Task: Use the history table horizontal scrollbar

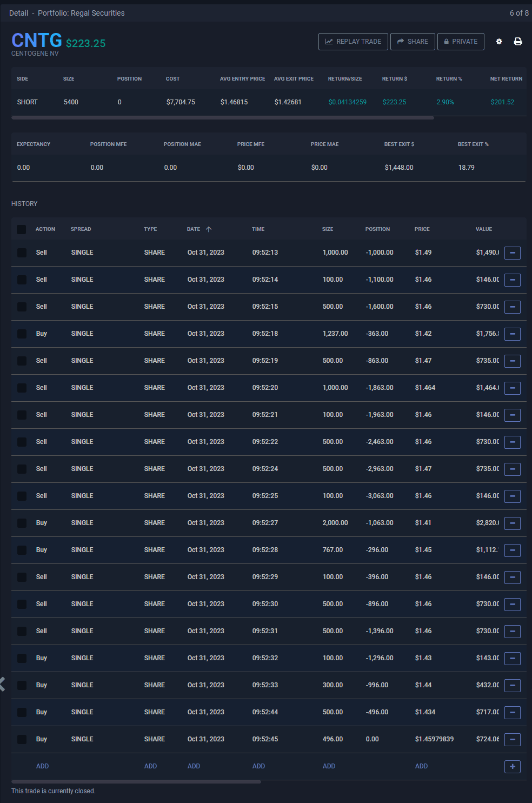Action: [136, 781]
